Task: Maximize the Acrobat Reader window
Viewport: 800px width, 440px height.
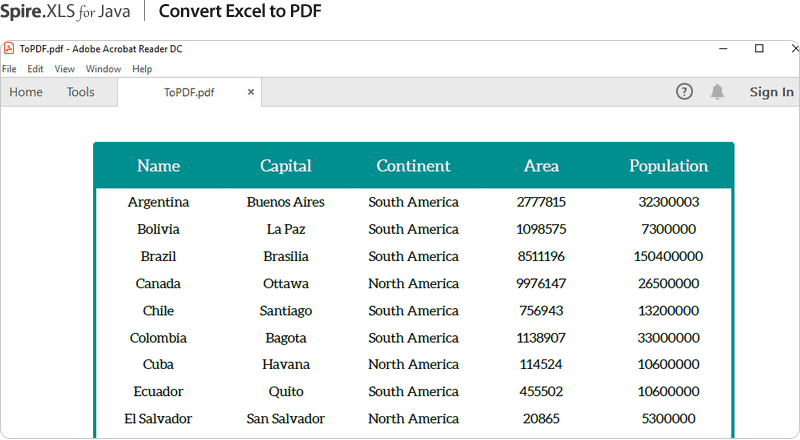Action: tap(759, 48)
